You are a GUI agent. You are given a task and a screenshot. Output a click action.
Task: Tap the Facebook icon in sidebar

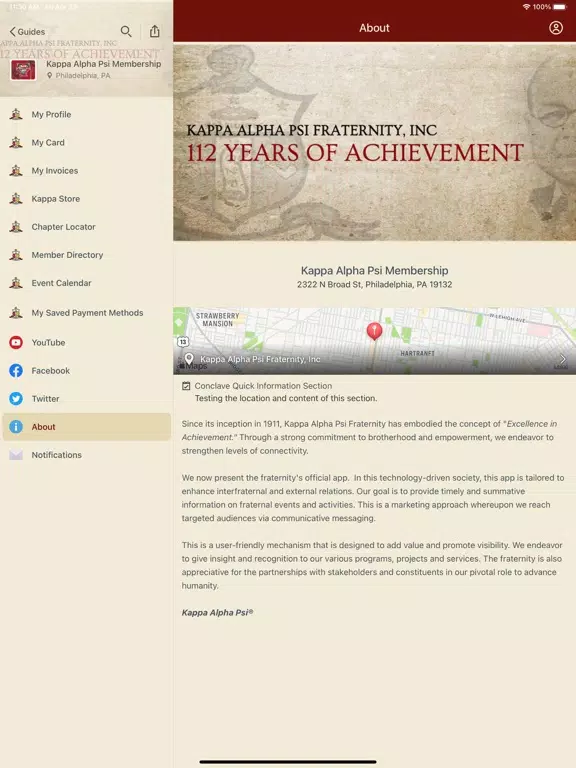click(x=16, y=370)
